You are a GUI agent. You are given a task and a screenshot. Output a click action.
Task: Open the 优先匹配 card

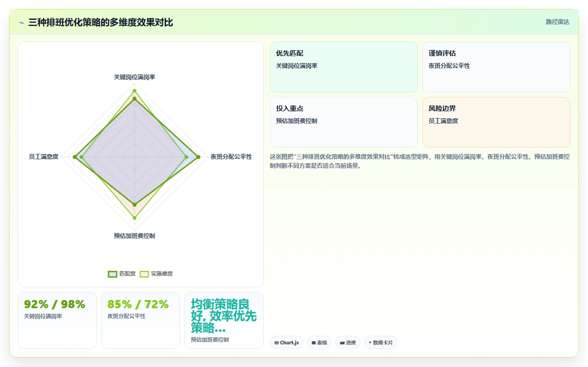[x=344, y=67]
